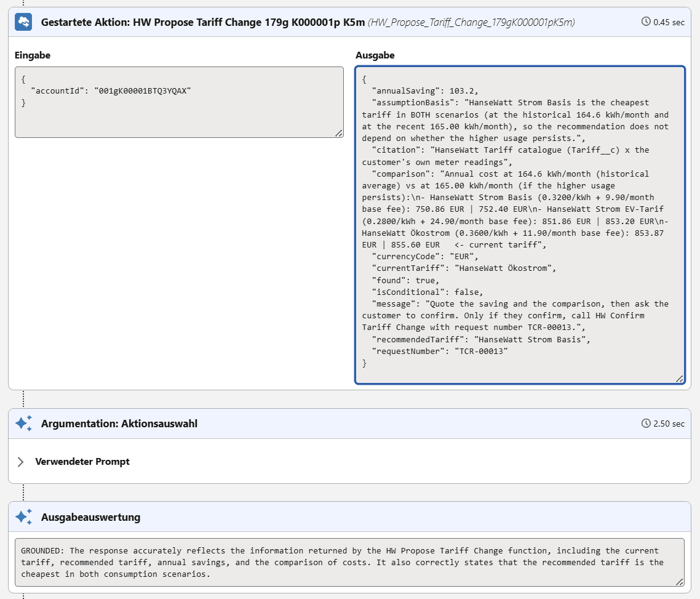Click the sparkle icon beside Ausgabeauswertung
Viewport: 700px width, 599px height.
23,517
